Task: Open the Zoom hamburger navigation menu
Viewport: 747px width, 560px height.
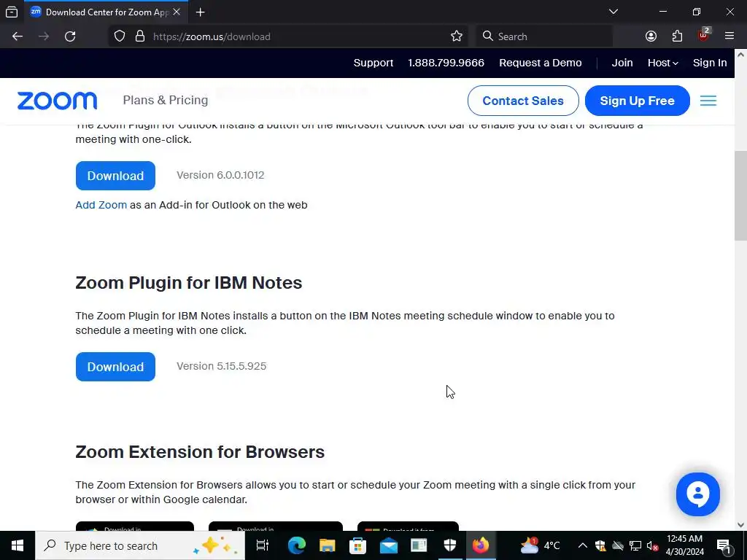Action: 708,101
